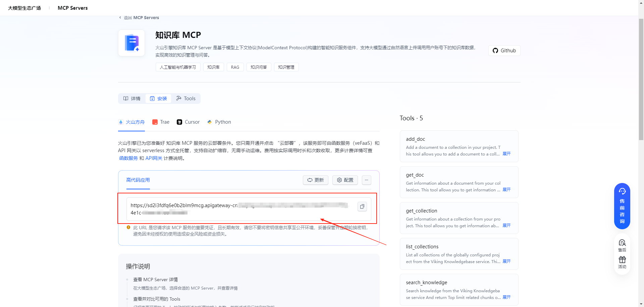
Task: Open the 活动 gift icon
Action: tap(622, 262)
